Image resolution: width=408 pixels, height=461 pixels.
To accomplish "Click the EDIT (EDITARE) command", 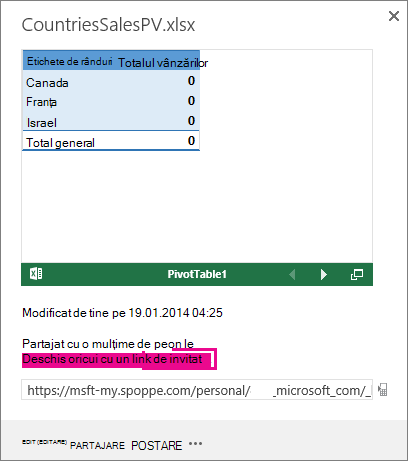I will (44, 442).
